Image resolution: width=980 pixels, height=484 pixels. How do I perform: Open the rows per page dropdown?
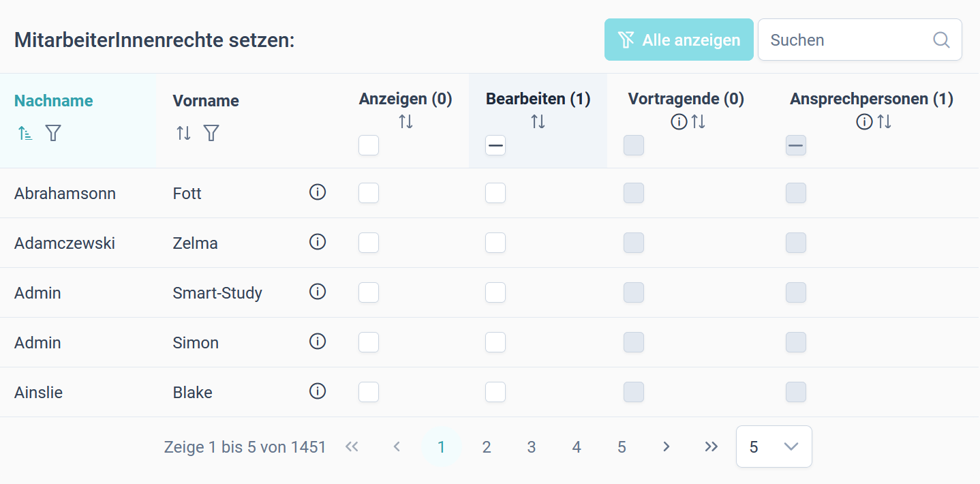[774, 447]
